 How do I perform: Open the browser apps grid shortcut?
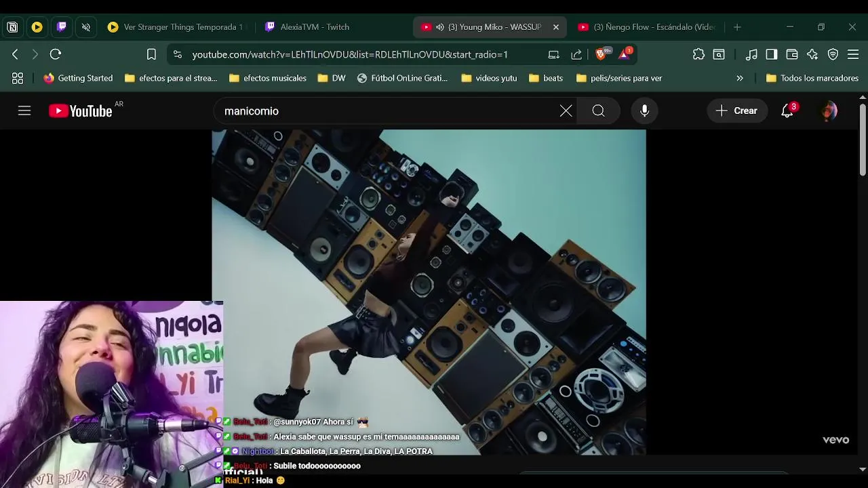18,78
